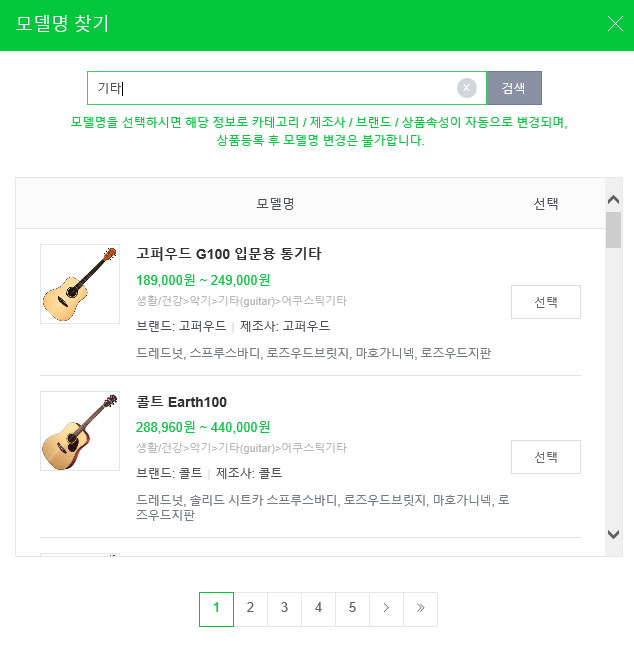Close the 모델명 찾기 dialog
The width and height of the screenshot is (634, 648).
615,24
